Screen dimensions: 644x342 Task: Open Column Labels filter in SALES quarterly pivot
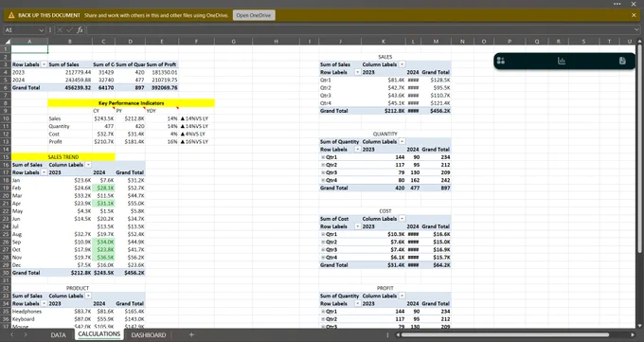[x=402, y=64]
